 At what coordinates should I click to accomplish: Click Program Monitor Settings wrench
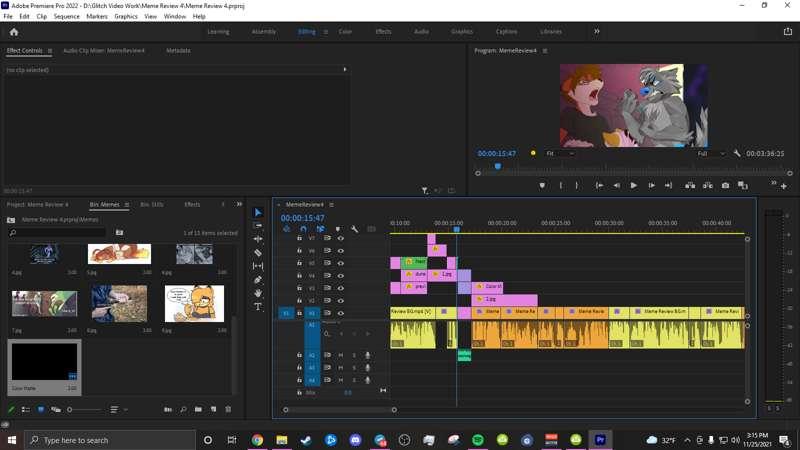pos(737,153)
